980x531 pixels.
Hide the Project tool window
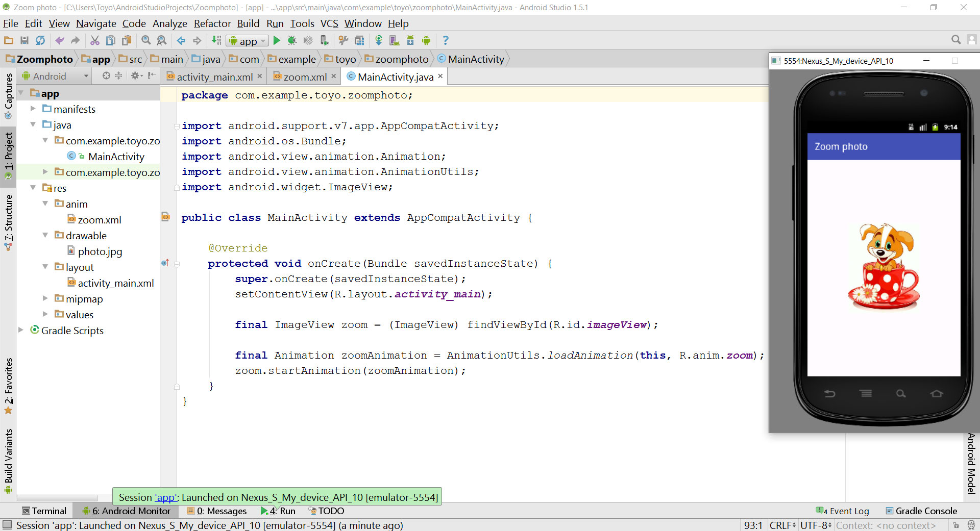pos(152,75)
